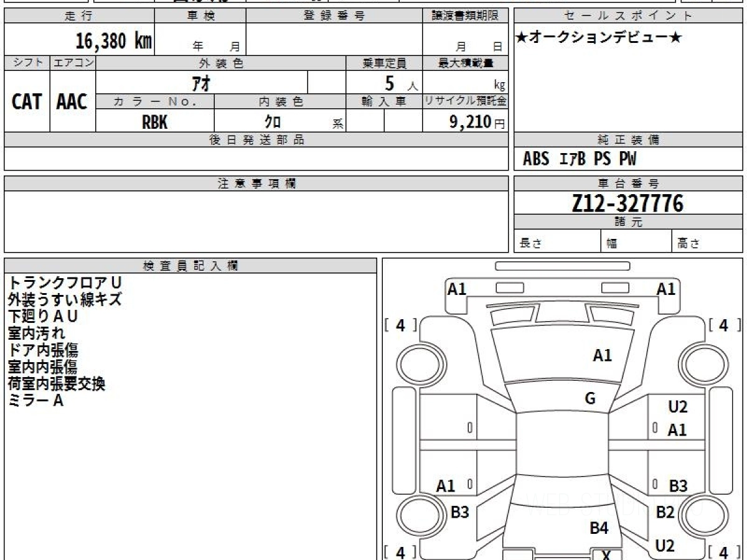Click the B3 mark next to the 0 door handle

point(678,486)
